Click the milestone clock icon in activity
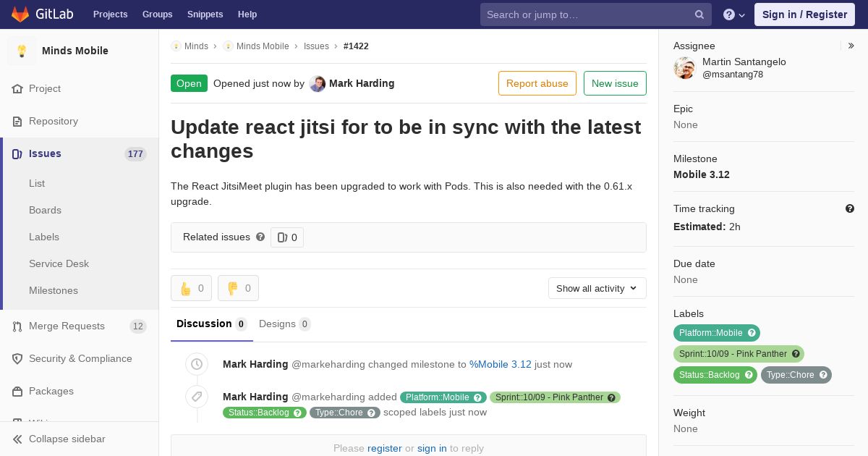The height and width of the screenshot is (456, 868). click(x=197, y=364)
